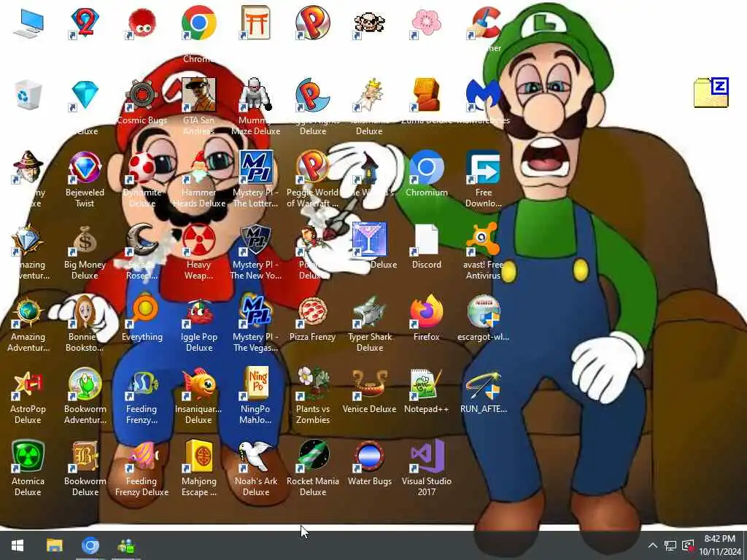Launch Big Money Deluxe game

tap(85, 240)
